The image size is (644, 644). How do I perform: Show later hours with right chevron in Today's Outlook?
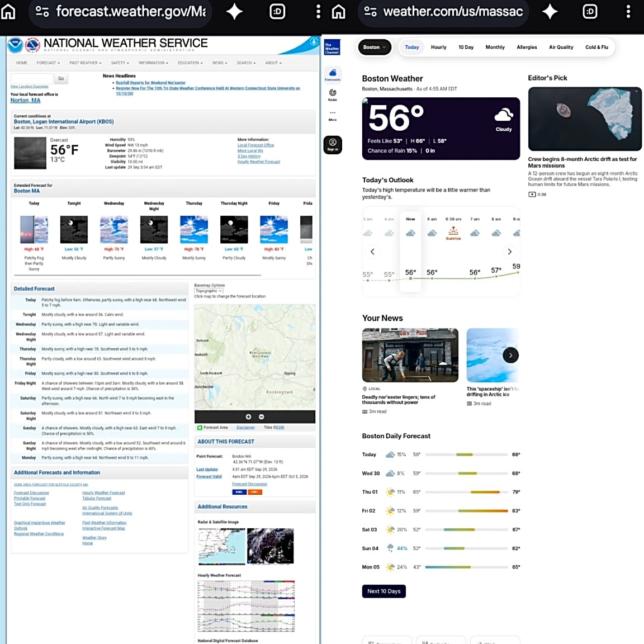[510, 252]
